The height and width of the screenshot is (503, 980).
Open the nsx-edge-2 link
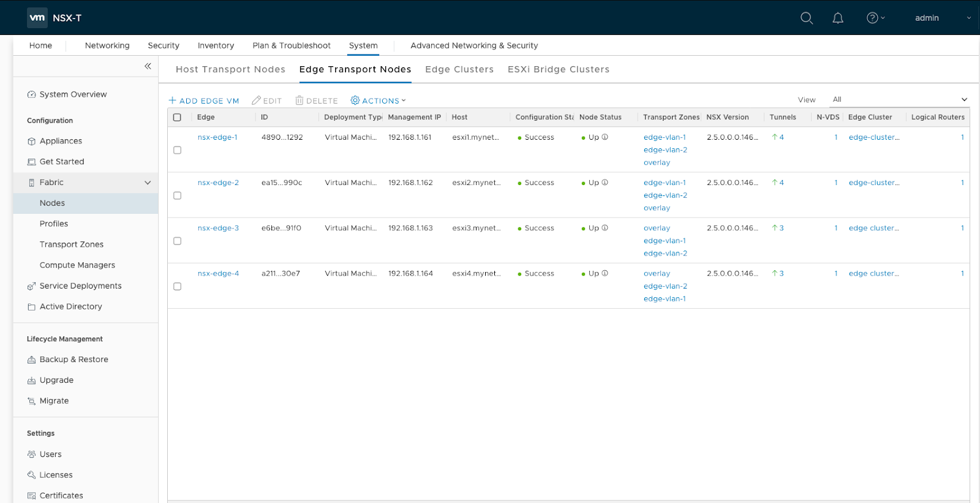218,183
